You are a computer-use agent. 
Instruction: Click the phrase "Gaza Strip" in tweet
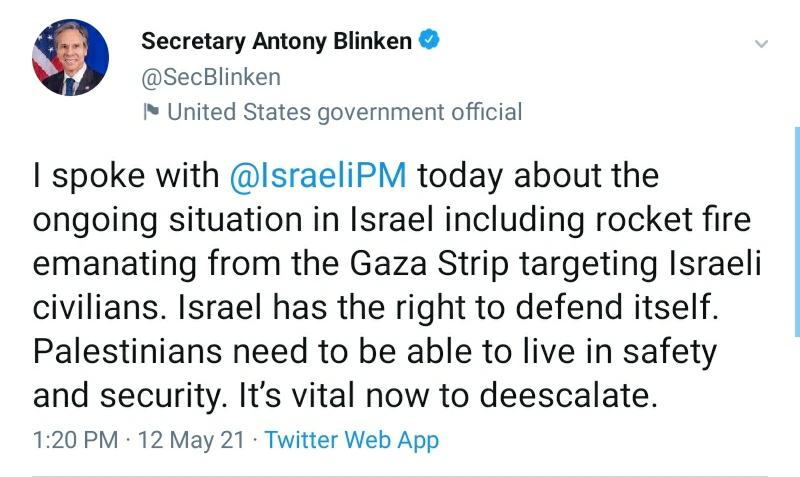pos(403,265)
